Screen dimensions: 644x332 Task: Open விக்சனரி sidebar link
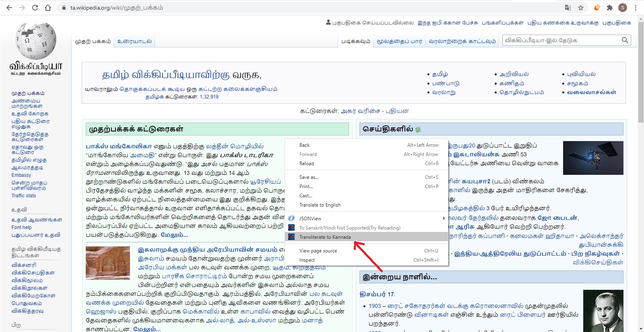[x=24, y=265]
